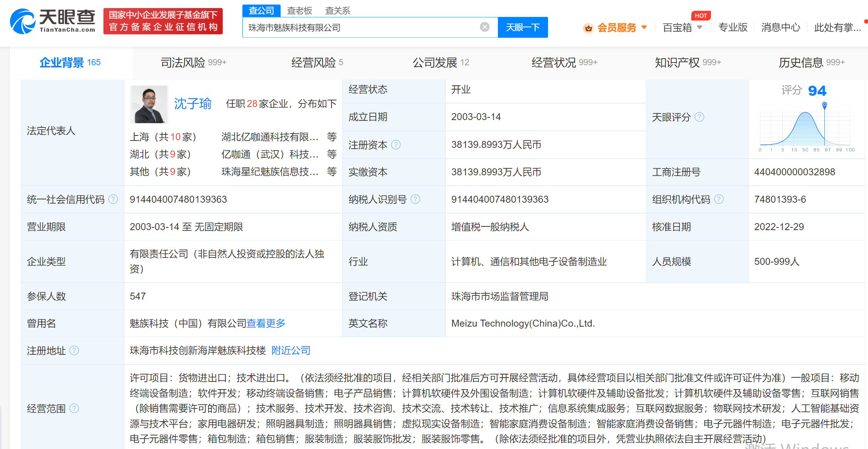The width and height of the screenshot is (868, 449).
Task: Clear the search box with X icon
Action: [x=484, y=27]
